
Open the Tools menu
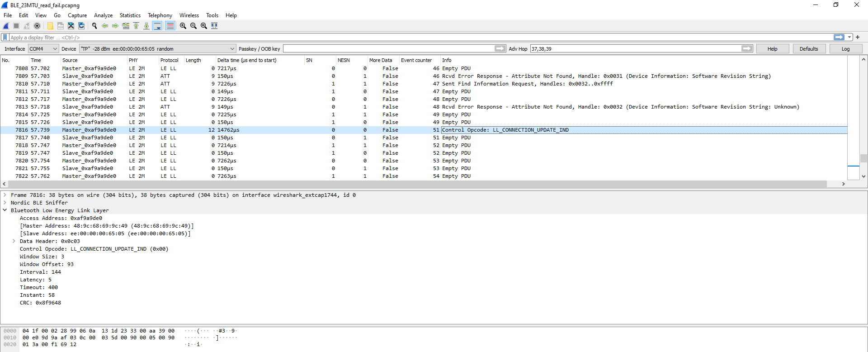tap(212, 15)
